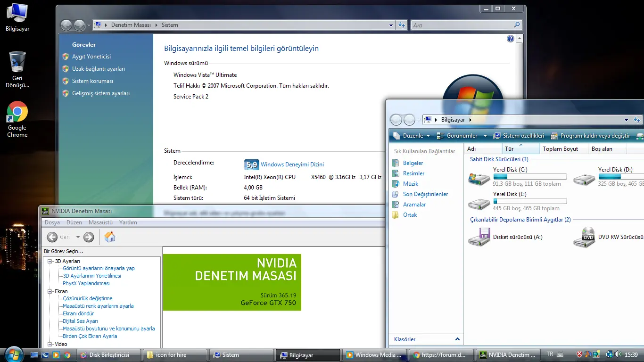Select Disket sürücüsü (A:) icon
644x362 pixels.
click(x=479, y=237)
